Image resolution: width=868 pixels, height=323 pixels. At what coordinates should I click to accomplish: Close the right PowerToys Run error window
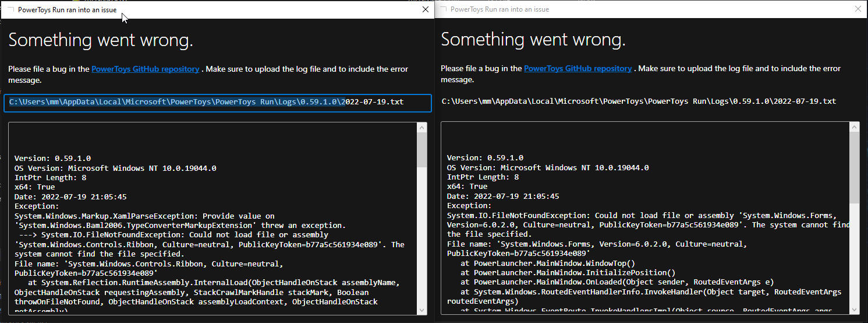858,9
